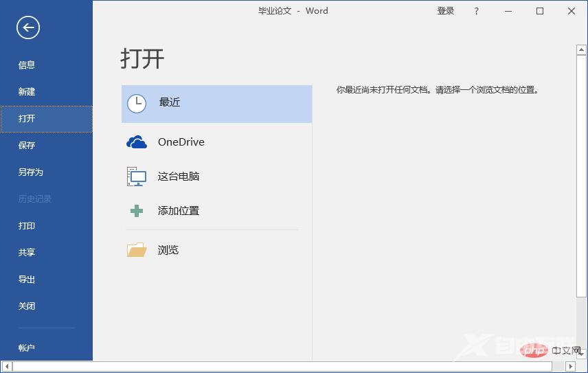This screenshot has width=588, height=373.
Task: Click the vertical scrollbar up arrow
Action: click(x=580, y=49)
